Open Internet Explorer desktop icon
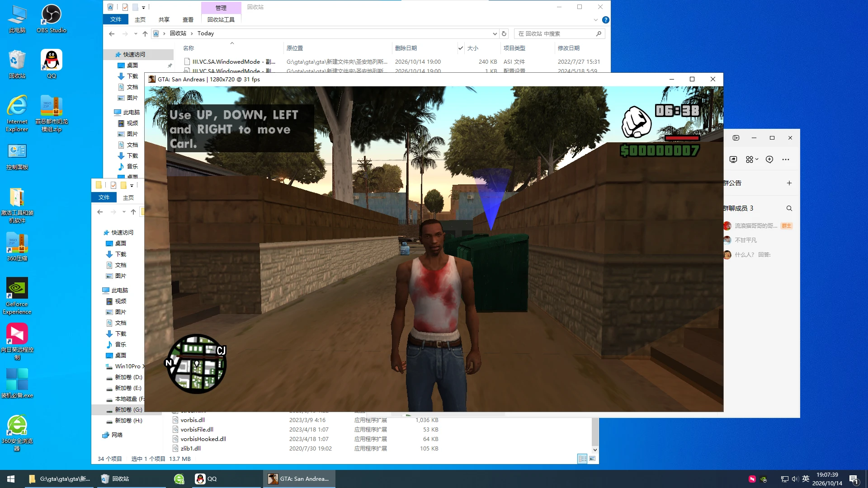Viewport: 868px width, 488px height. pos(17,113)
